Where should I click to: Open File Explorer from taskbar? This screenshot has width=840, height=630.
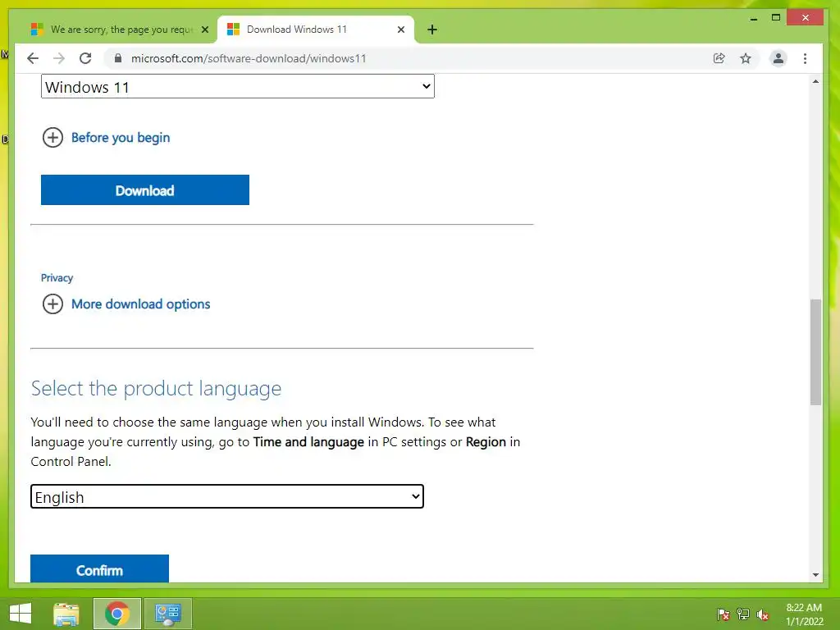tap(66, 614)
